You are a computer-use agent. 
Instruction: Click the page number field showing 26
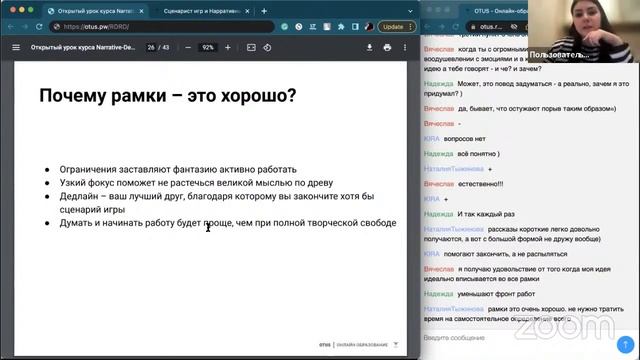coord(151,47)
